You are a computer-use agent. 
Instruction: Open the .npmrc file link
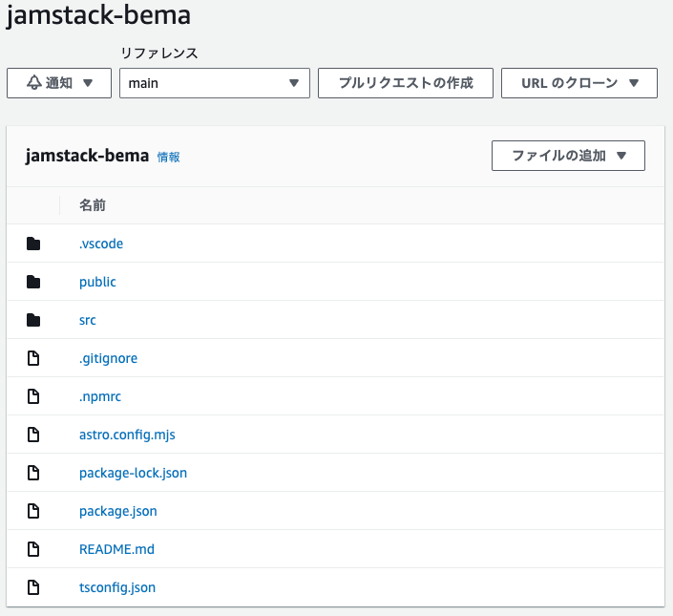click(100, 396)
